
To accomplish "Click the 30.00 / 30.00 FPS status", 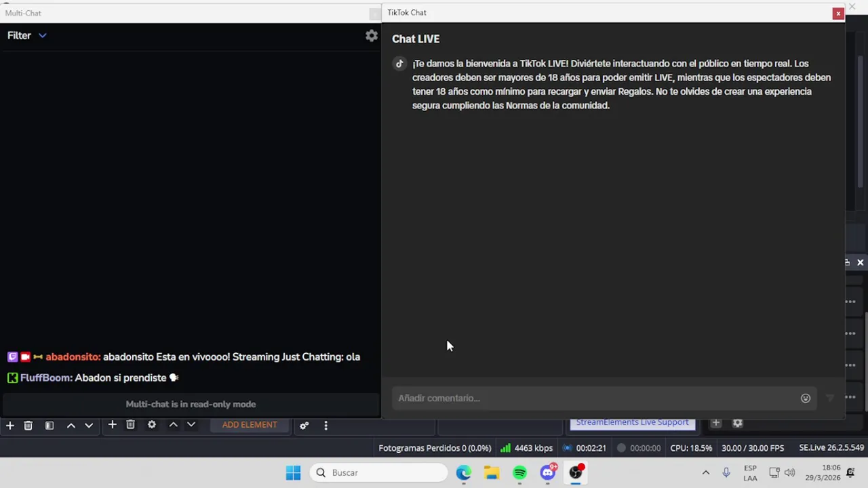I will click(x=753, y=448).
